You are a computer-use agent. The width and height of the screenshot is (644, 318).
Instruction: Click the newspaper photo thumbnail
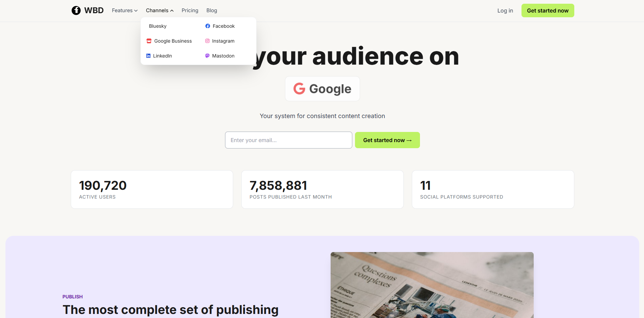(x=432, y=285)
